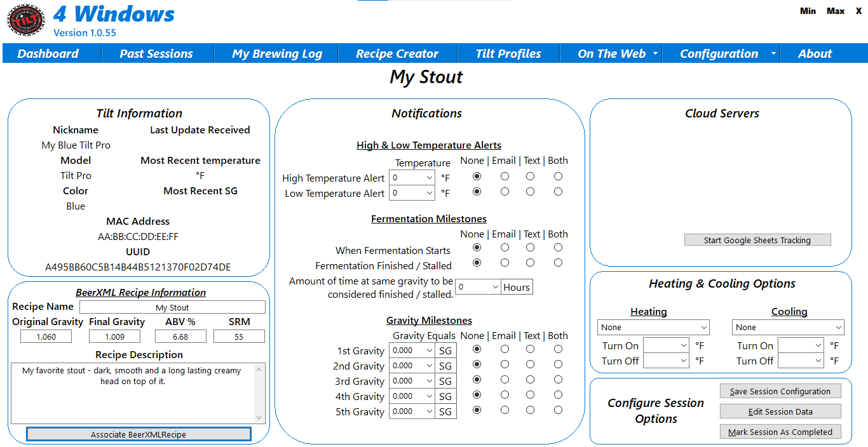Select Text for Low Temperature Alert

(530, 192)
